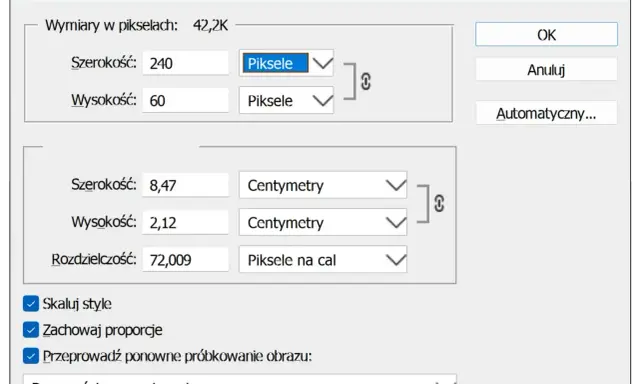Uncheck the Zachowaj proporcje checkbox
The width and height of the screenshot is (640, 384).
pos(31,330)
